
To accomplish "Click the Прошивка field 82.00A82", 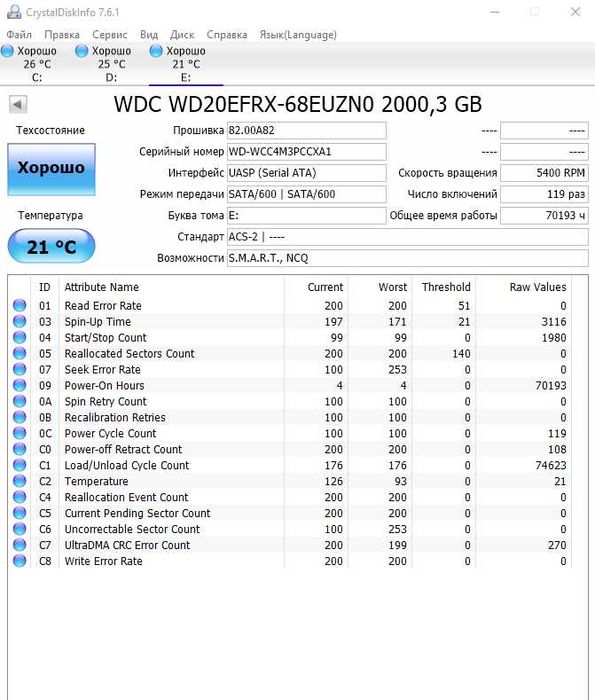I will tap(307, 130).
